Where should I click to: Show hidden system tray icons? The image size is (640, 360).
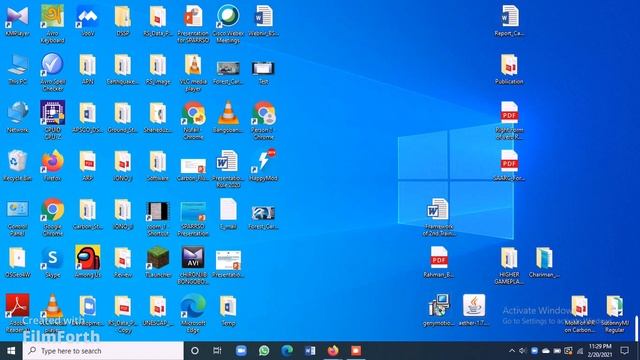512,351
